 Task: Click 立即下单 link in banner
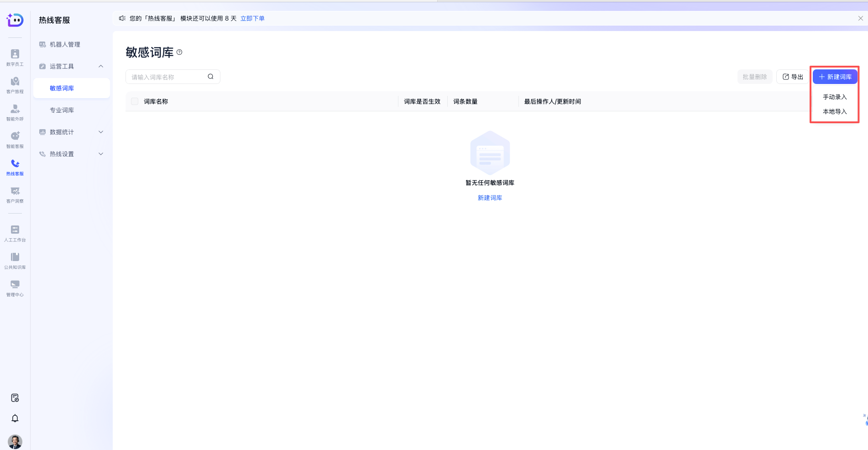click(x=252, y=18)
